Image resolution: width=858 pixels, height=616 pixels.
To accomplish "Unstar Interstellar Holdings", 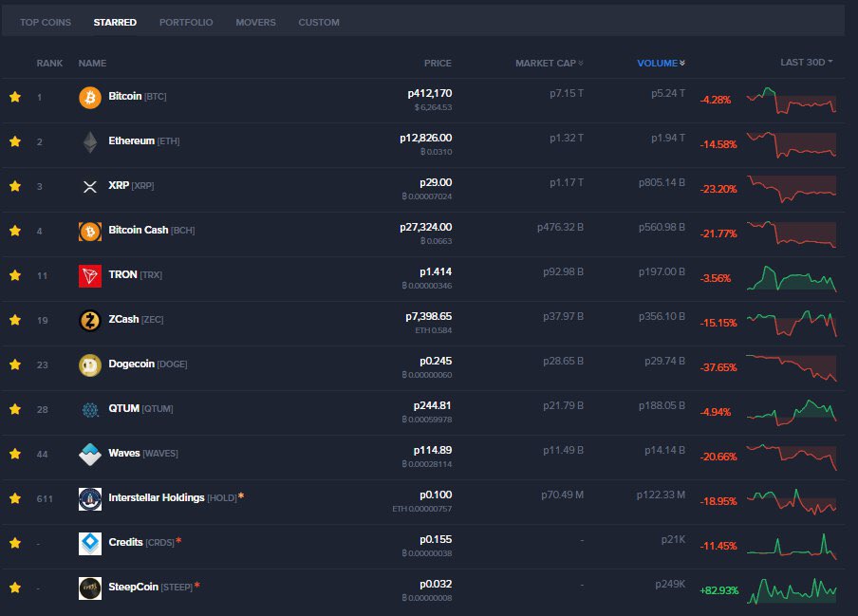I will pyautogui.click(x=15, y=498).
